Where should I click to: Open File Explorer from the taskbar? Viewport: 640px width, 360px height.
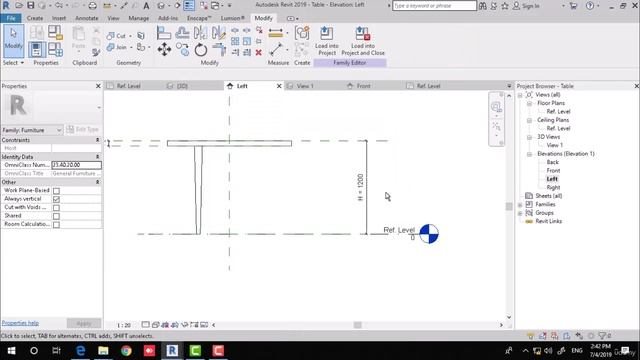[x=103, y=351]
